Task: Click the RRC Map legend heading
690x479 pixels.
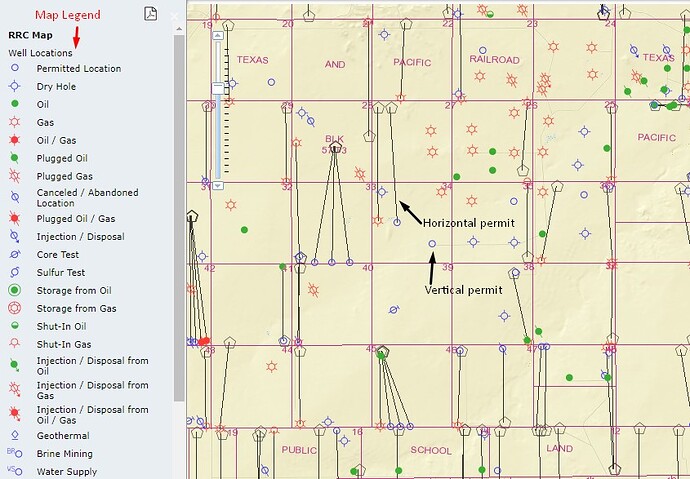Action: click(x=29, y=35)
